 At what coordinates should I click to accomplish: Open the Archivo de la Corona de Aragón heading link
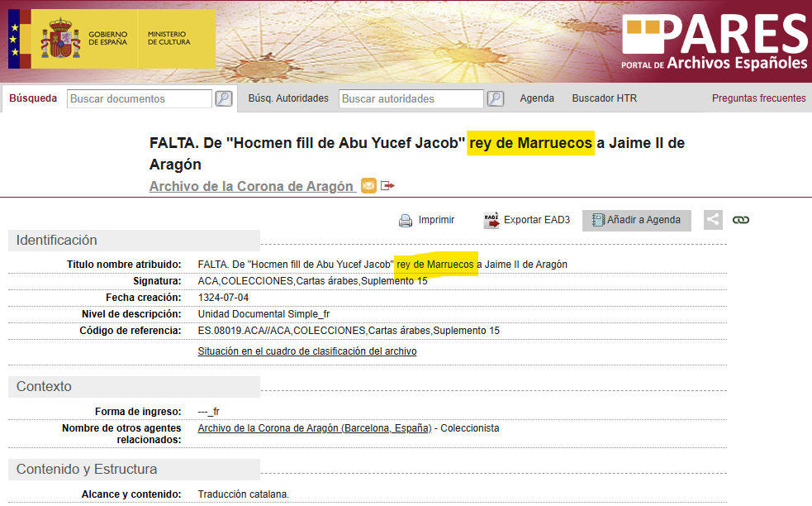251,186
